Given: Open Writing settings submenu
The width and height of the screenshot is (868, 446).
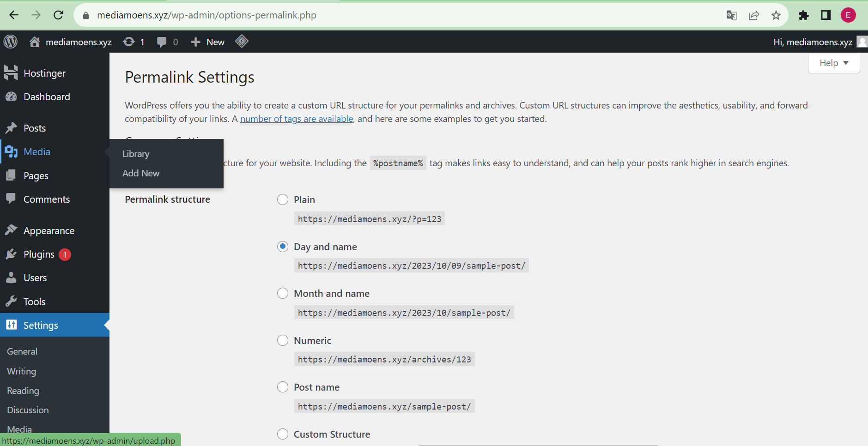Looking at the screenshot, I should pyautogui.click(x=21, y=371).
